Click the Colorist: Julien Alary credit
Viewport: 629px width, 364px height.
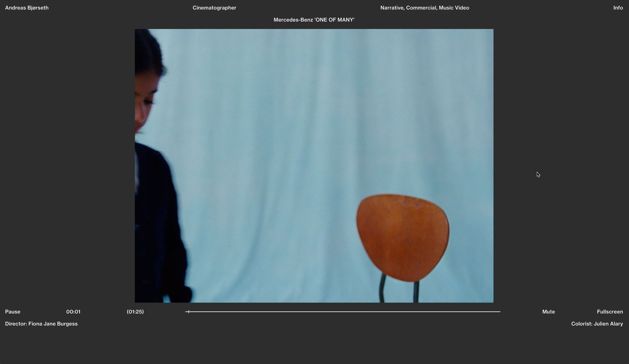pos(597,324)
